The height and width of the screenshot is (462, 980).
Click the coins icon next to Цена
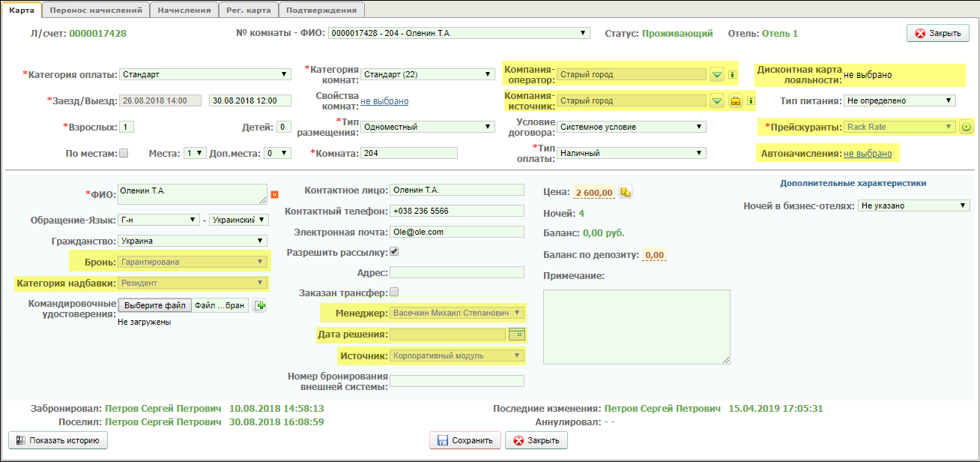pyautogui.click(x=626, y=193)
